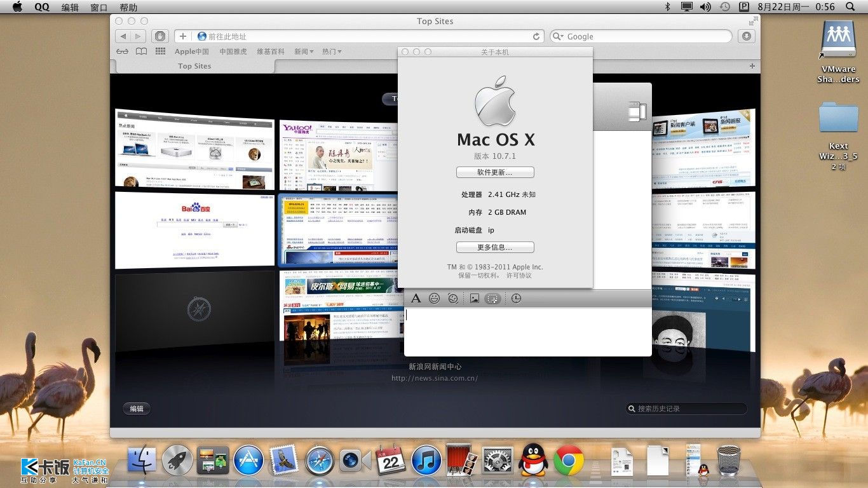Open VMware Shared Folders desktop icon

click(x=838, y=52)
